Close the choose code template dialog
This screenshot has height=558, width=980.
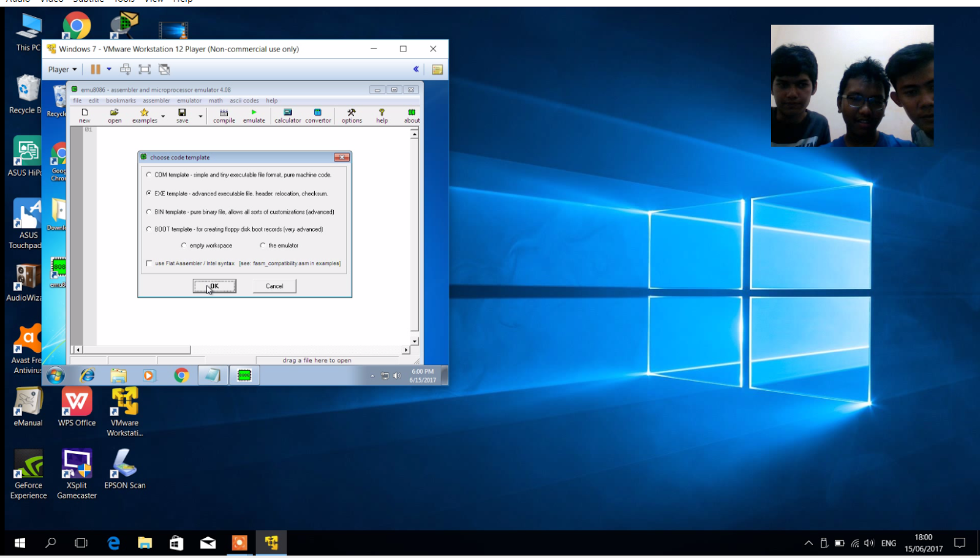[x=342, y=157]
